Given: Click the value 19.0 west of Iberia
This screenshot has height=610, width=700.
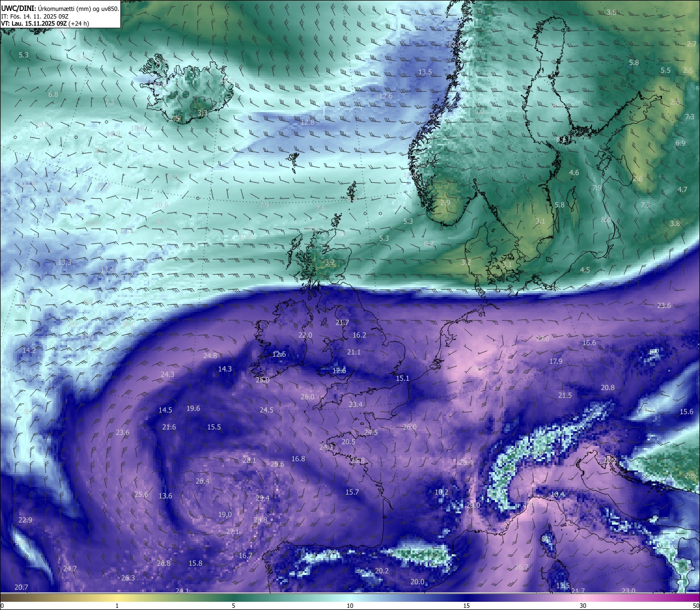Looking at the screenshot, I should (x=225, y=514).
